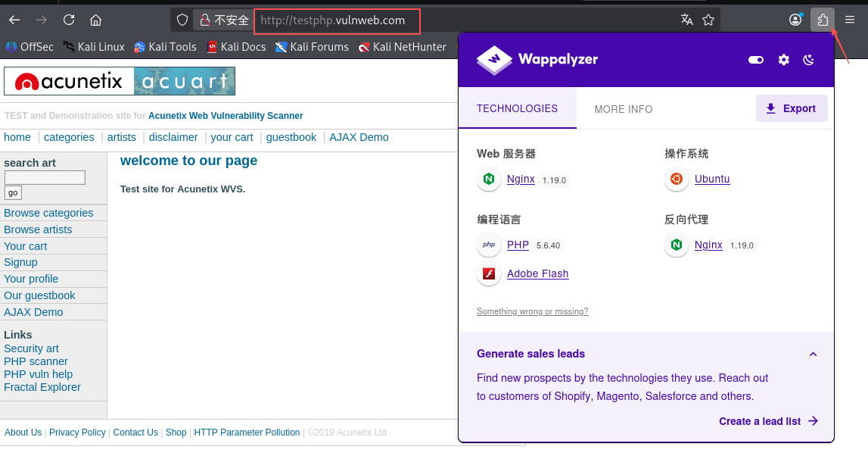Open the browser home page icon

(96, 20)
